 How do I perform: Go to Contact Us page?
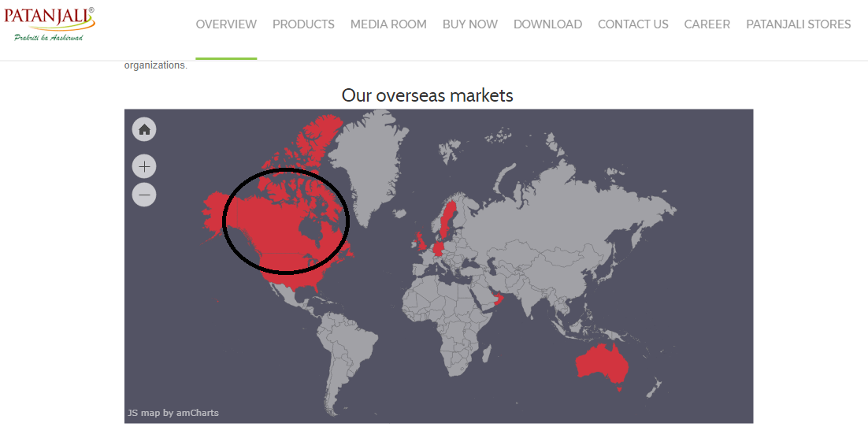[633, 24]
